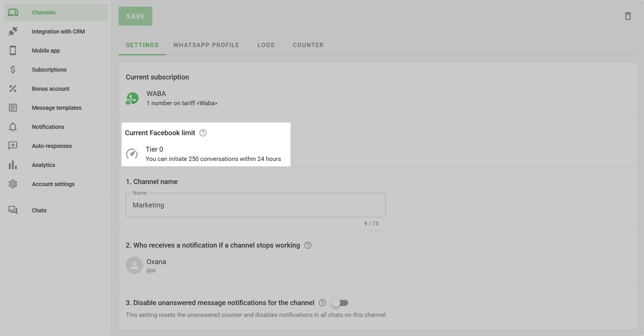Open Analytics section

(56, 165)
